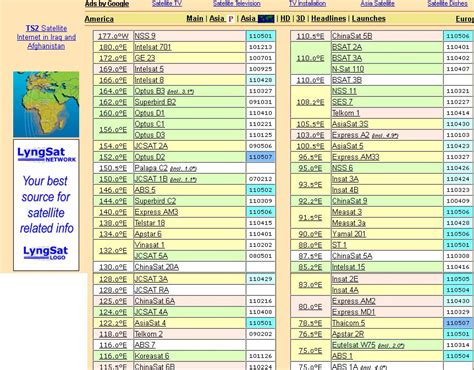Click the 110507 date in Thaicom 5 row

458,323
